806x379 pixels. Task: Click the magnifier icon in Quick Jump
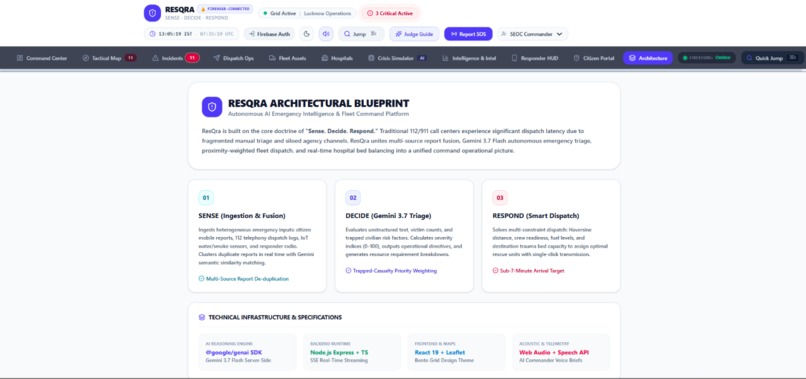749,58
